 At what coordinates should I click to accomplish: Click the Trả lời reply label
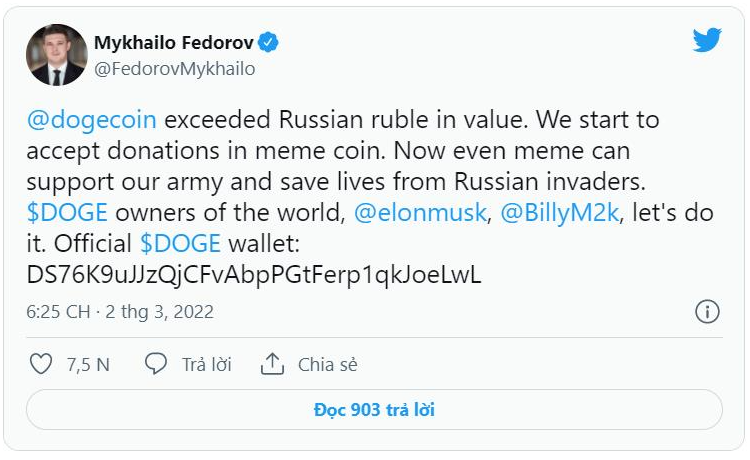(x=206, y=365)
